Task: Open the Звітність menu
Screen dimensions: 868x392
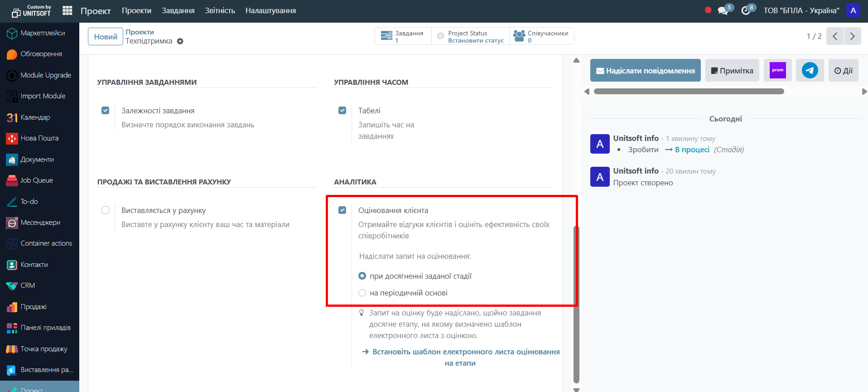Action: tap(220, 10)
